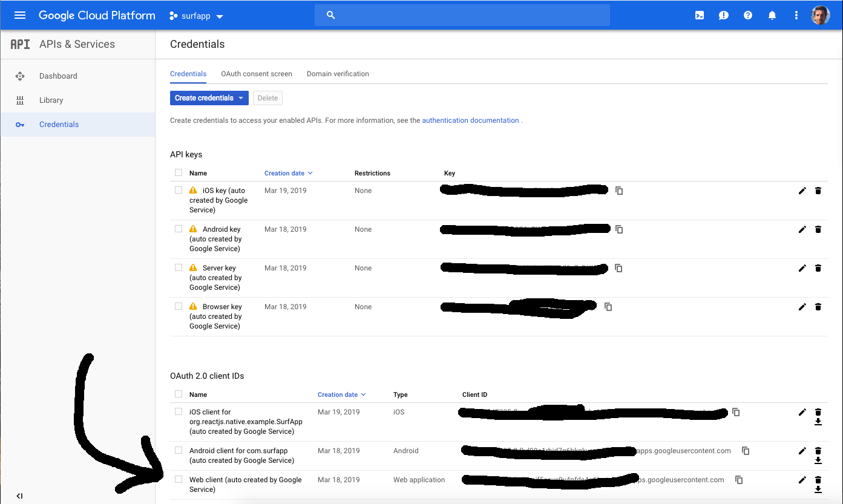This screenshot has width=843, height=504.
Task: Copy the iOS API key value
Action: click(618, 190)
